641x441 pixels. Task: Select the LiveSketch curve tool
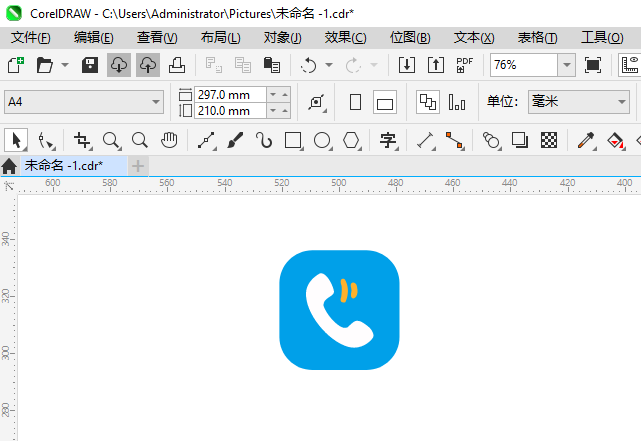(264, 140)
